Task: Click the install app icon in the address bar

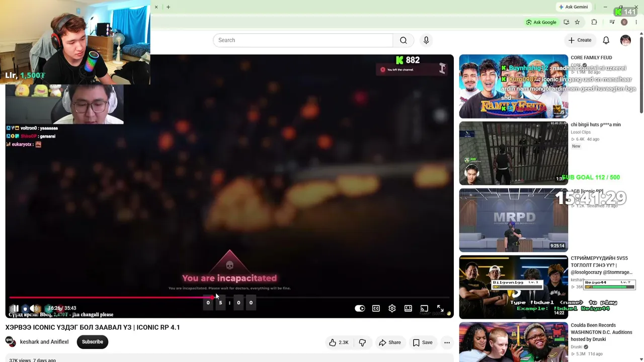Action: [567, 22]
